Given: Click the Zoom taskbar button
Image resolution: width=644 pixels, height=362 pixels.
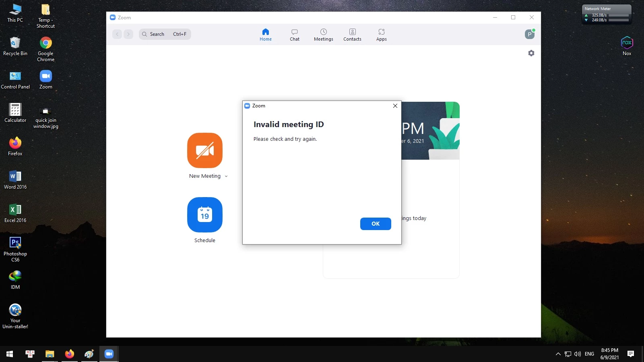Looking at the screenshot, I should 109,354.
